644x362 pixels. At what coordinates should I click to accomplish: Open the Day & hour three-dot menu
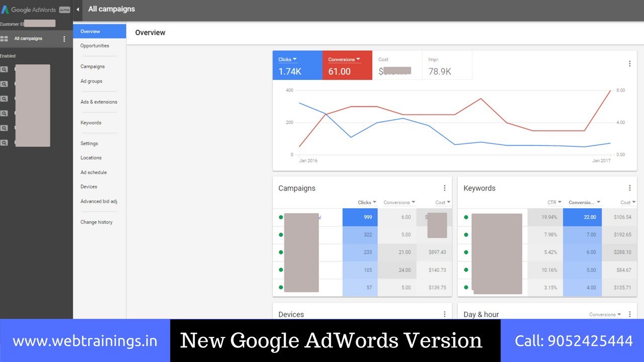[x=629, y=314]
